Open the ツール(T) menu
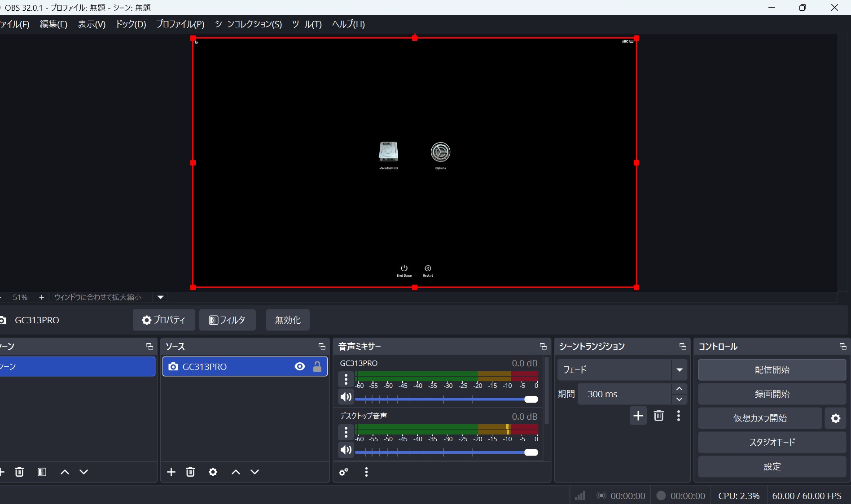This screenshot has height=504, width=851. point(307,24)
